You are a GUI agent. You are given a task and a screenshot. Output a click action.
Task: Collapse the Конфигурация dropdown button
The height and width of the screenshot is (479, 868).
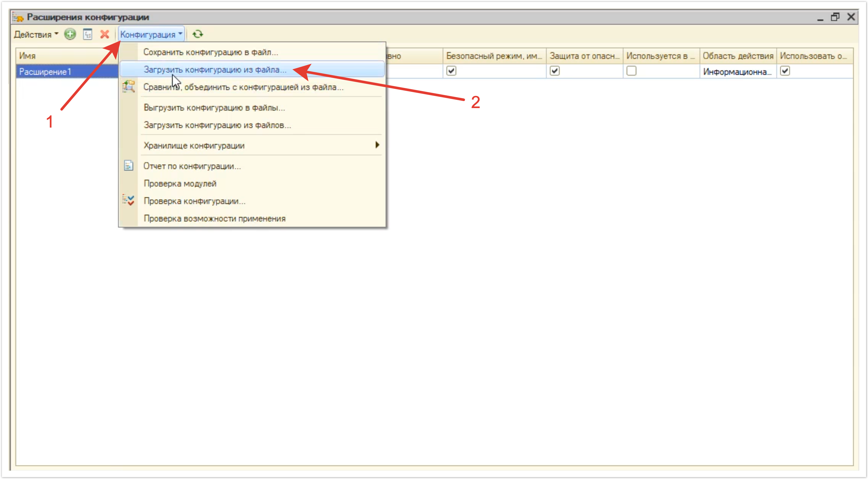click(x=151, y=34)
